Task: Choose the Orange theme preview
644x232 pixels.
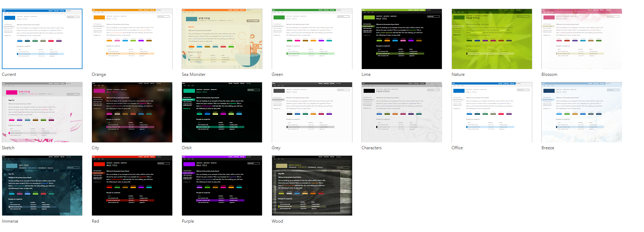Action: [132, 39]
